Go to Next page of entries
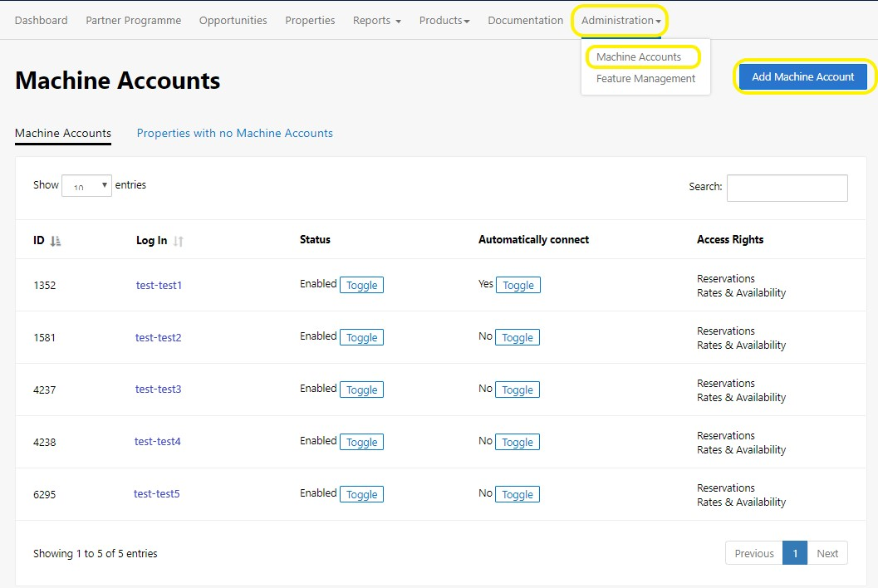Image resolution: width=878 pixels, height=588 pixels. point(827,553)
